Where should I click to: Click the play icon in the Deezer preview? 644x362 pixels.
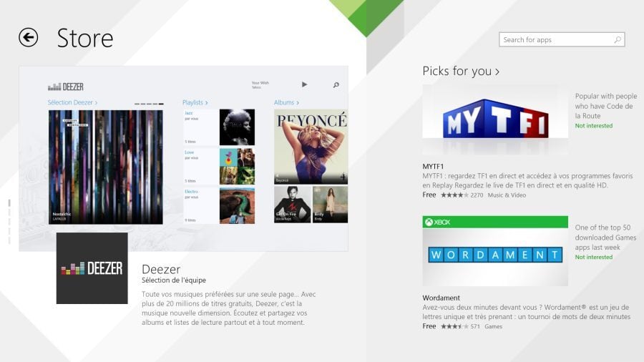(x=304, y=84)
